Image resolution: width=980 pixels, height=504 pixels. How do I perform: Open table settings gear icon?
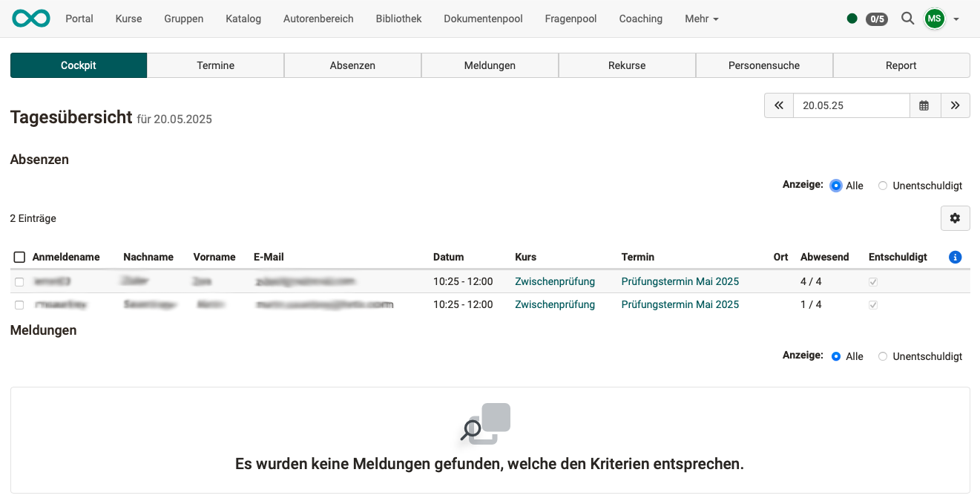(955, 218)
